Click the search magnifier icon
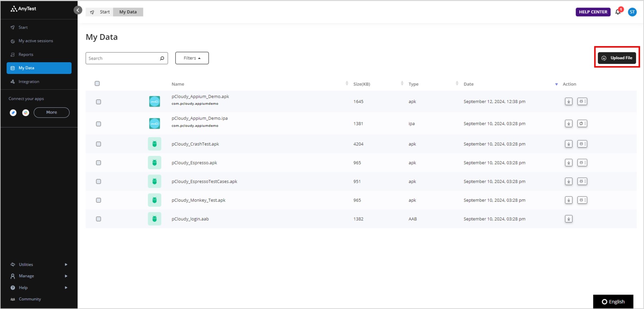The image size is (644, 309). (x=162, y=58)
